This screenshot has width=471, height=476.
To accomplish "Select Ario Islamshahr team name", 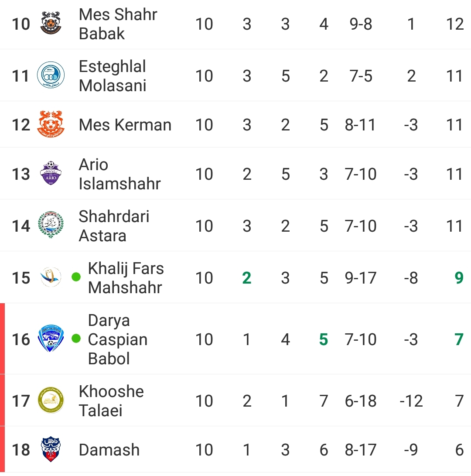I will click(x=119, y=174).
